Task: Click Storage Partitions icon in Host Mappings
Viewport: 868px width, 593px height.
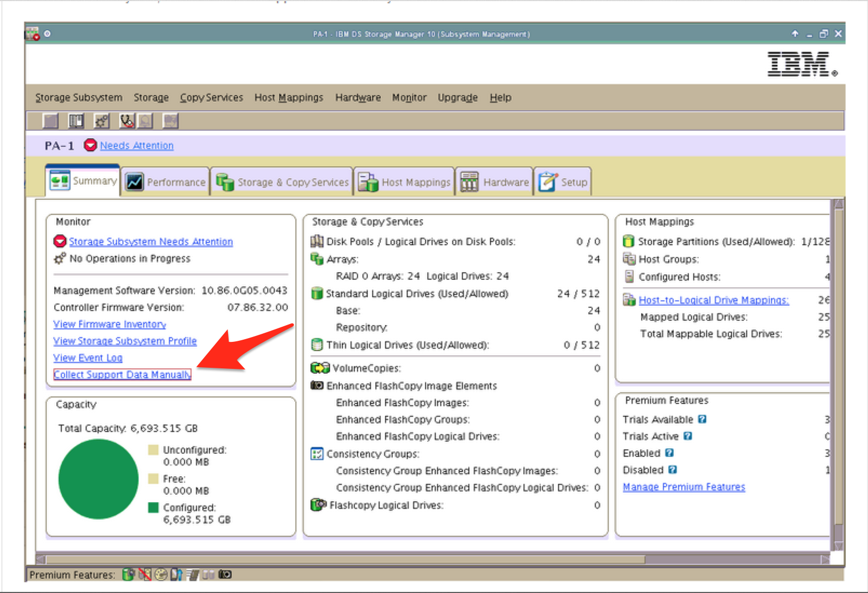Action: (x=629, y=241)
